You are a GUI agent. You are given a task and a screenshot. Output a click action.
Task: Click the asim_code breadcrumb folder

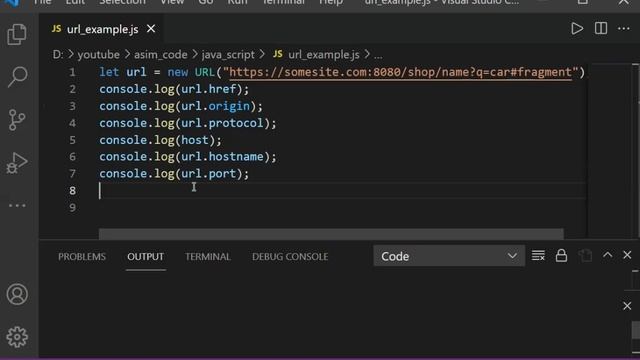pos(161,54)
